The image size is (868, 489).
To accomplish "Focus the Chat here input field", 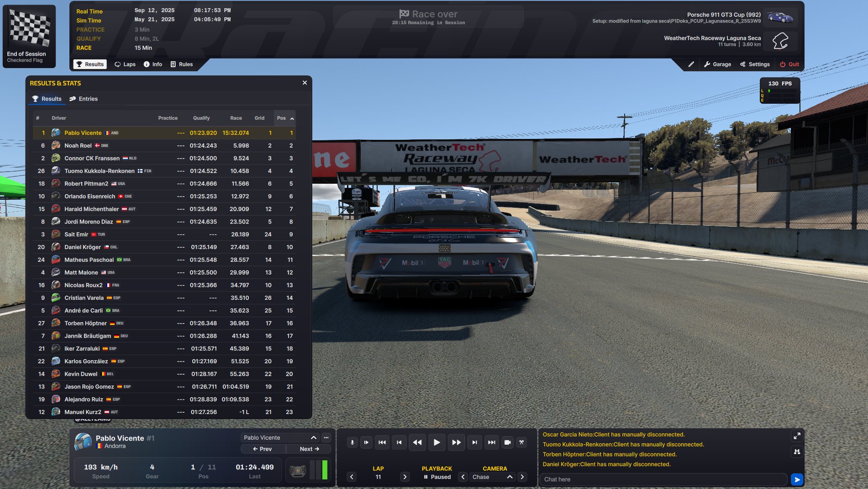I will [x=663, y=479].
